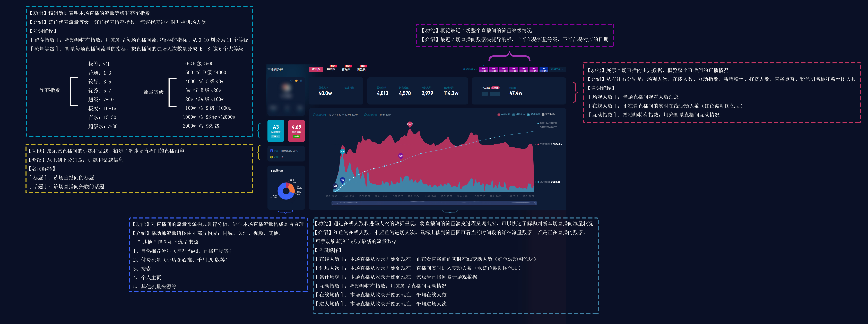868x324 pixels.
Task: Uncheck the 进场人次 checkbox
Action: click(514, 115)
